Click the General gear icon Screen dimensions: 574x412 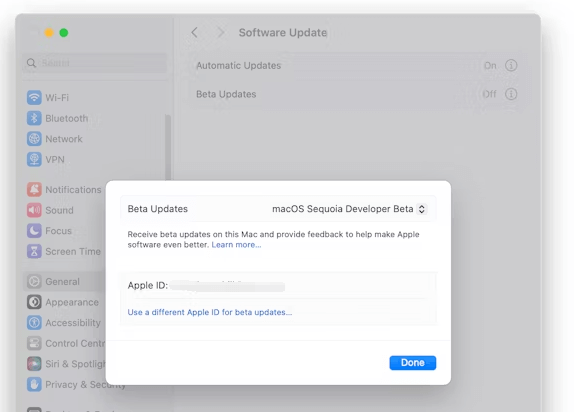[x=34, y=282]
